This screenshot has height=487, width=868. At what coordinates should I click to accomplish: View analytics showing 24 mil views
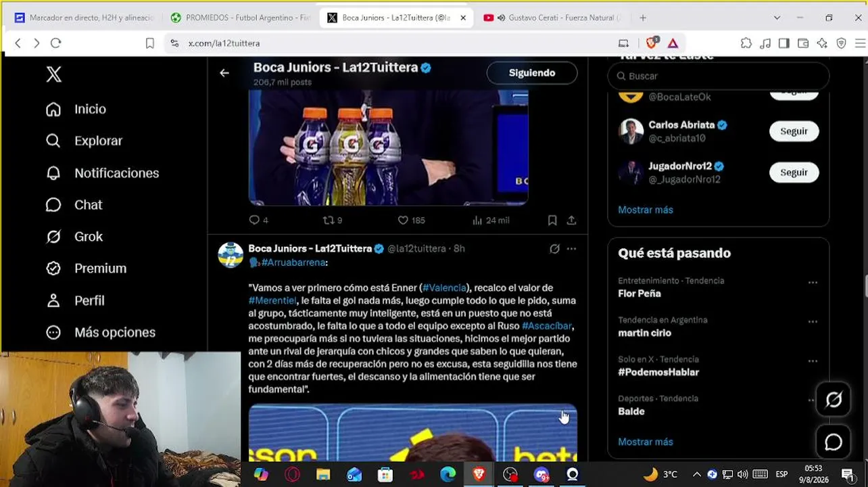(491, 220)
